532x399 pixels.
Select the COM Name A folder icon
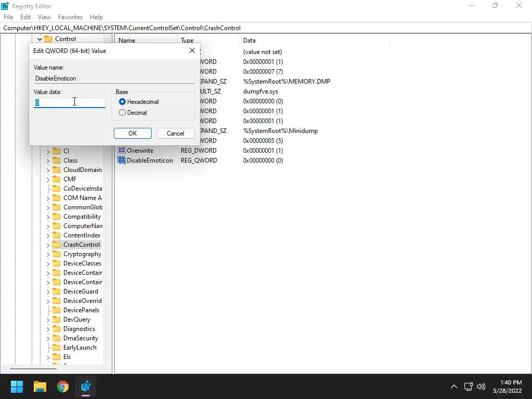click(57, 198)
